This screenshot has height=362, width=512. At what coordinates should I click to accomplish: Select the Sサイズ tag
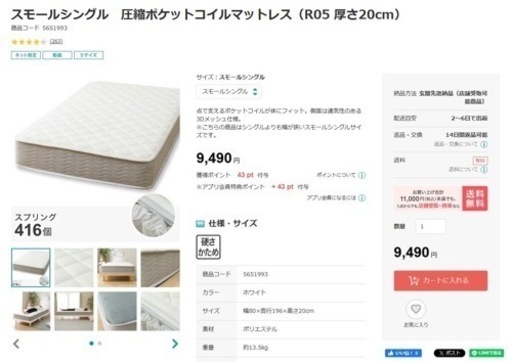pyautogui.click(x=89, y=55)
